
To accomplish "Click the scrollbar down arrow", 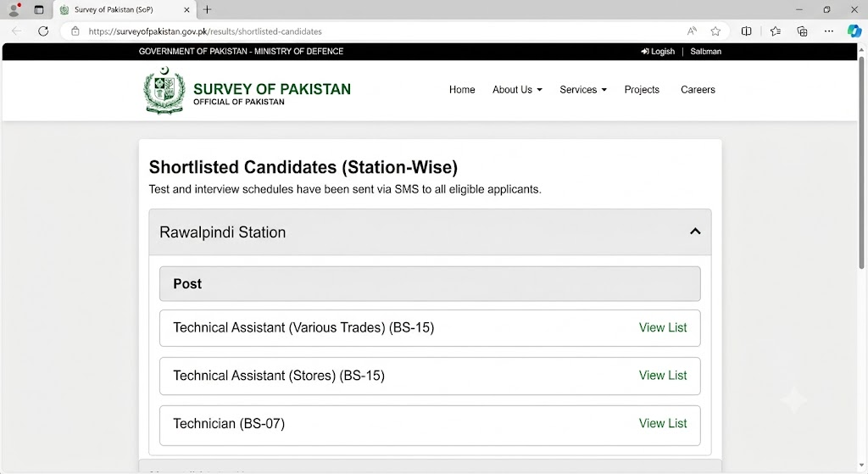I will [861, 466].
